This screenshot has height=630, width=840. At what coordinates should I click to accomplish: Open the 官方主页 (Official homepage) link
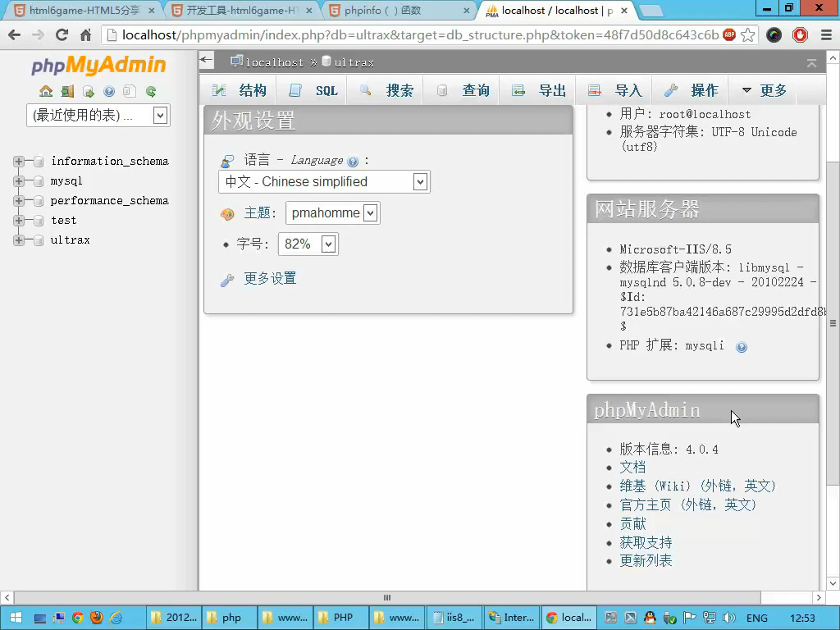pos(688,504)
